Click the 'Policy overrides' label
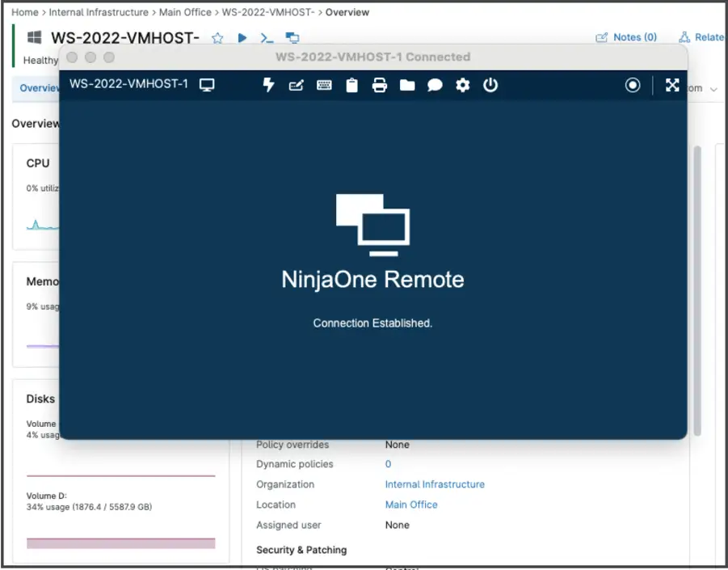Screen dimensions: 728x570 click(292, 445)
